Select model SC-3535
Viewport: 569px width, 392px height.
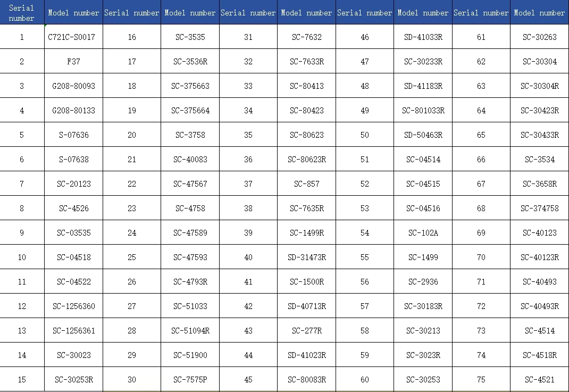pos(190,37)
